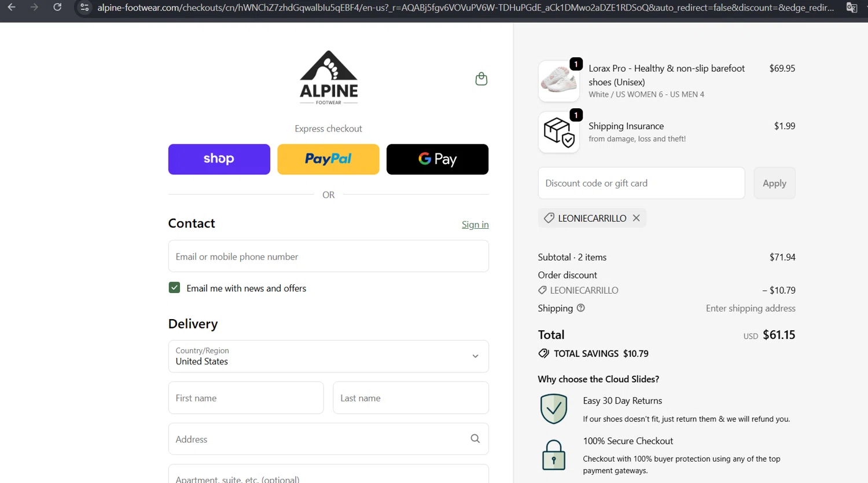This screenshot has height=483, width=868.
Task: Pay with Google Pay button
Action: [x=437, y=159]
